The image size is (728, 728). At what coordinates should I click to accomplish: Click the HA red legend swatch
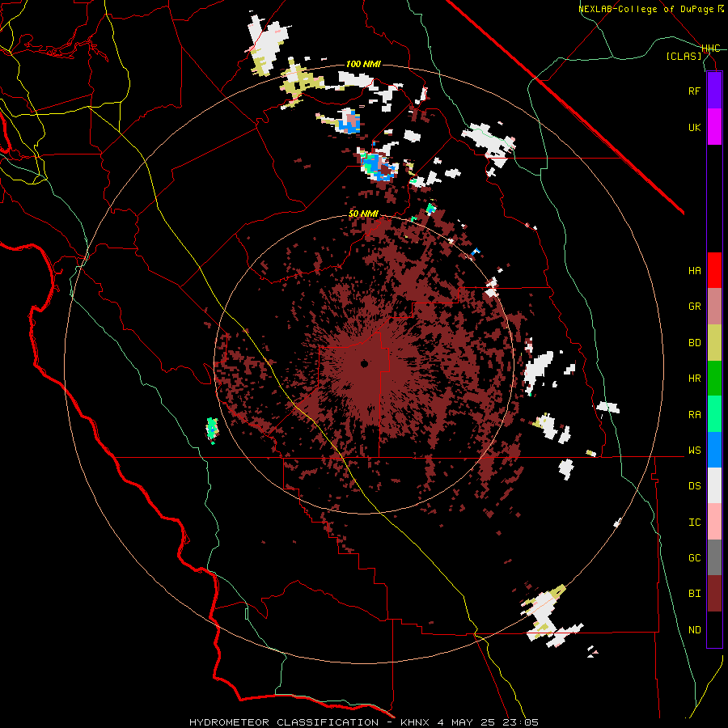pyautogui.click(x=714, y=270)
